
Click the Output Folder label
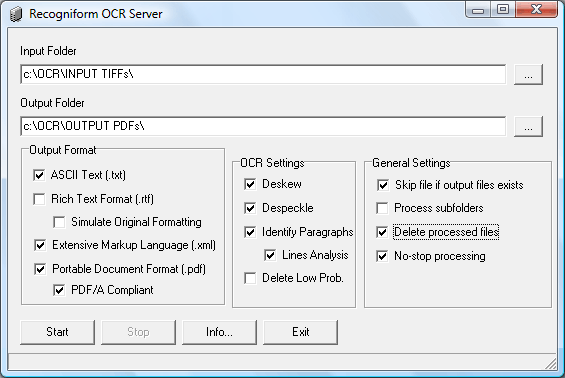click(52, 103)
